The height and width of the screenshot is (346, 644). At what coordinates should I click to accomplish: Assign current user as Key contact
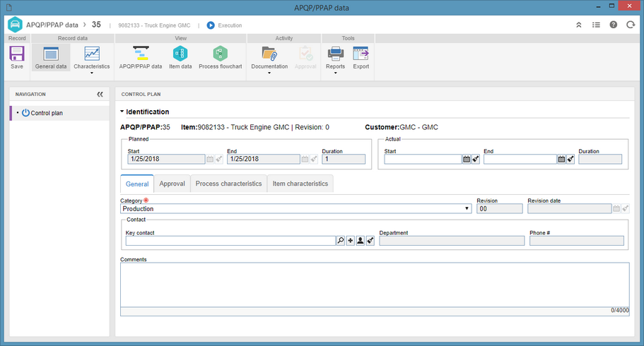click(361, 241)
